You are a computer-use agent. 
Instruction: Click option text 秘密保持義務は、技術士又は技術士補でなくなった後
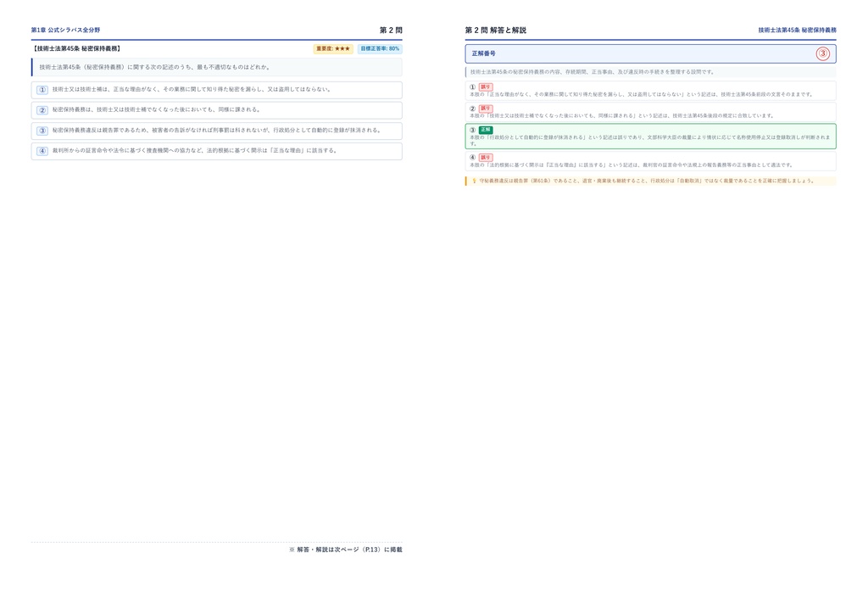point(157,109)
